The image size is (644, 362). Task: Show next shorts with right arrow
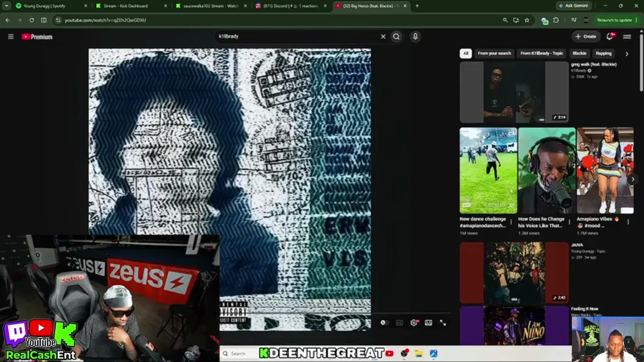coord(632,179)
